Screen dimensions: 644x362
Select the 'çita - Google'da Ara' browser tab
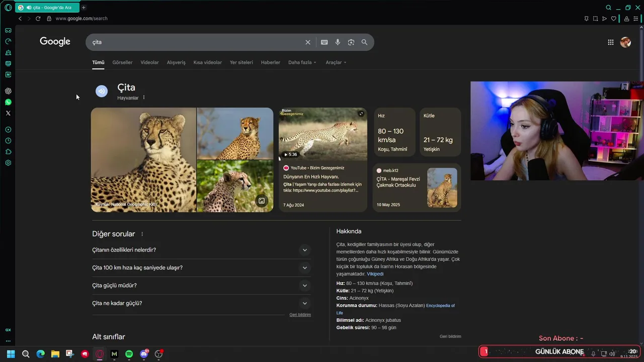(47, 8)
